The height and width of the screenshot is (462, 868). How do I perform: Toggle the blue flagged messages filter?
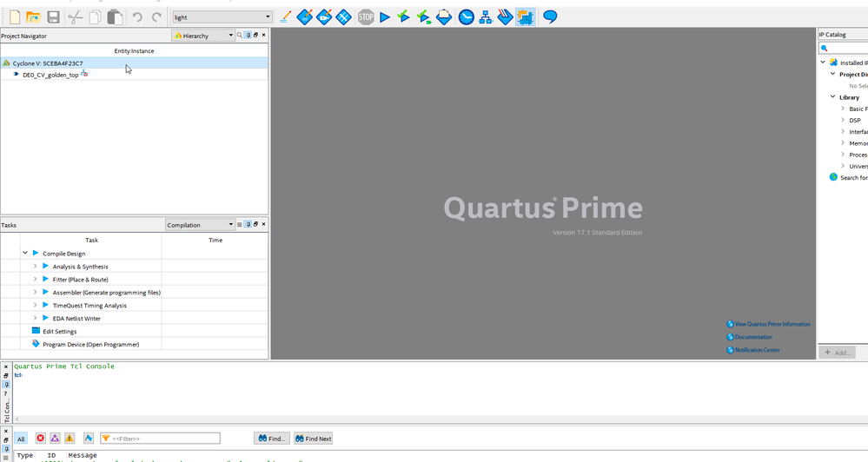(x=89, y=439)
